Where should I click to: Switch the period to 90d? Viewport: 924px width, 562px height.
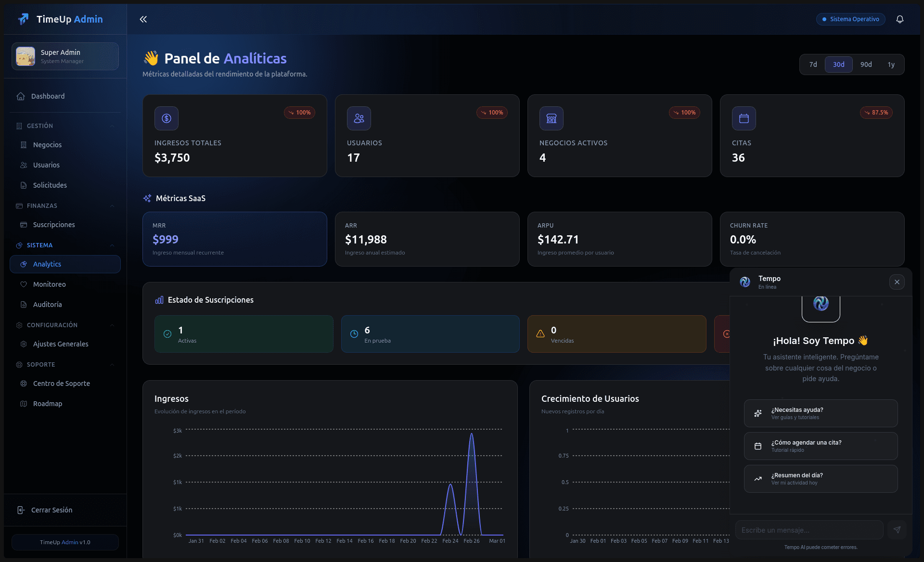point(866,64)
